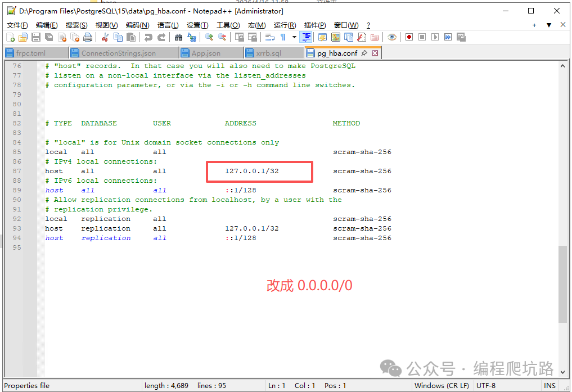
Task: Close the pg_hba.conf tab
Action: [375, 53]
